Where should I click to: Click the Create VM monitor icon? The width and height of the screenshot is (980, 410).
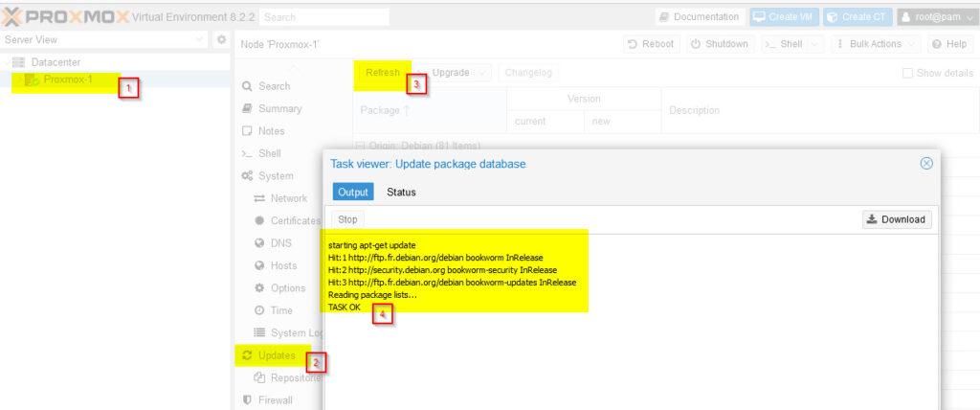coord(758,17)
